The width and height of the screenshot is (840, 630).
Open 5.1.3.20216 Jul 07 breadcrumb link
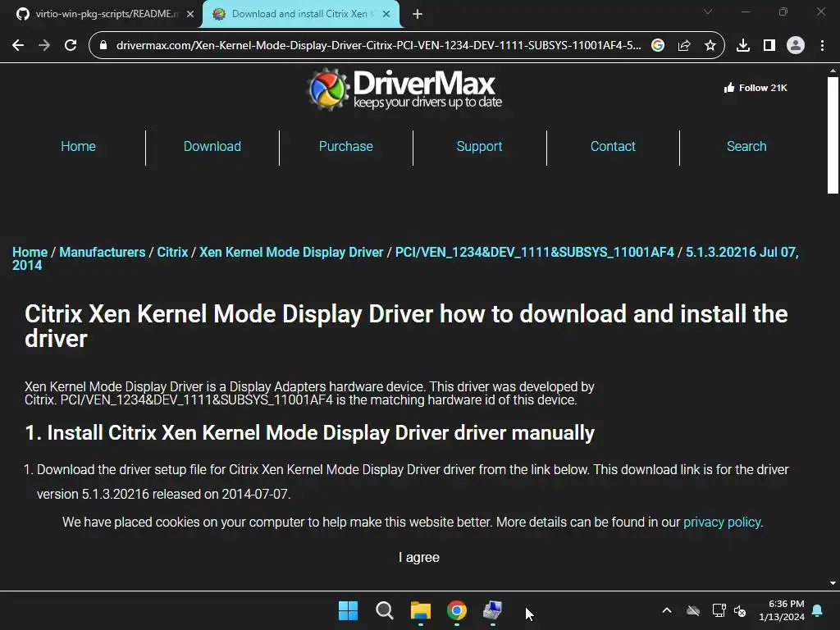point(742,253)
